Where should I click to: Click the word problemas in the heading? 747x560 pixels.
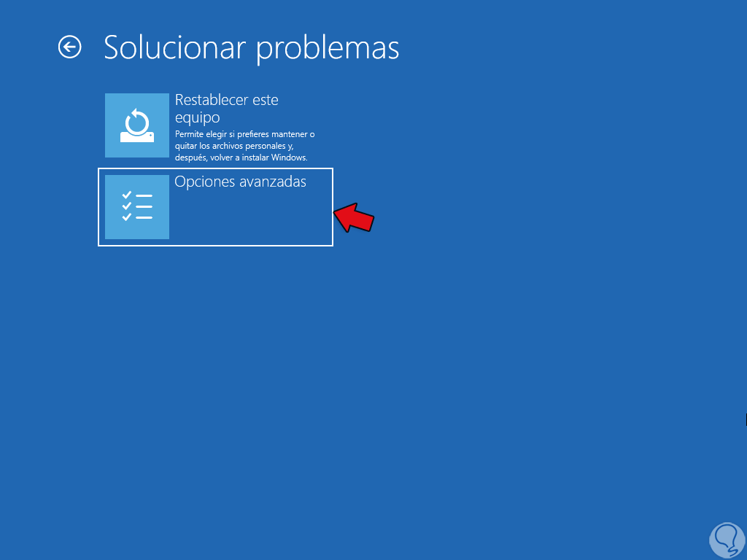point(328,49)
